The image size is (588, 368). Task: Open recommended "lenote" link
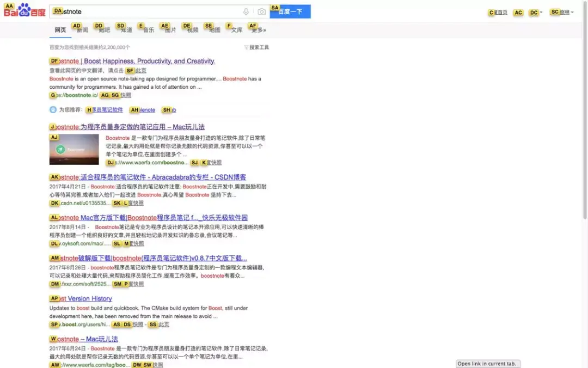click(x=143, y=110)
